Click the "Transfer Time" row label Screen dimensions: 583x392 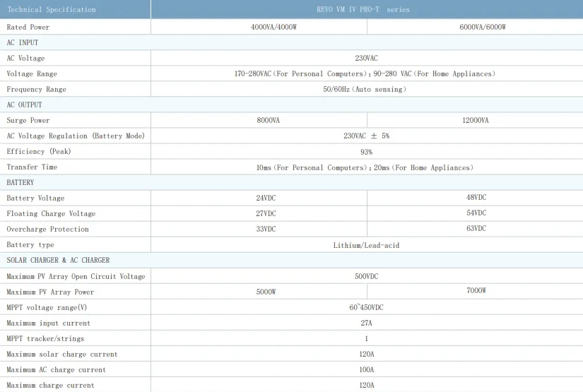tap(32, 167)
